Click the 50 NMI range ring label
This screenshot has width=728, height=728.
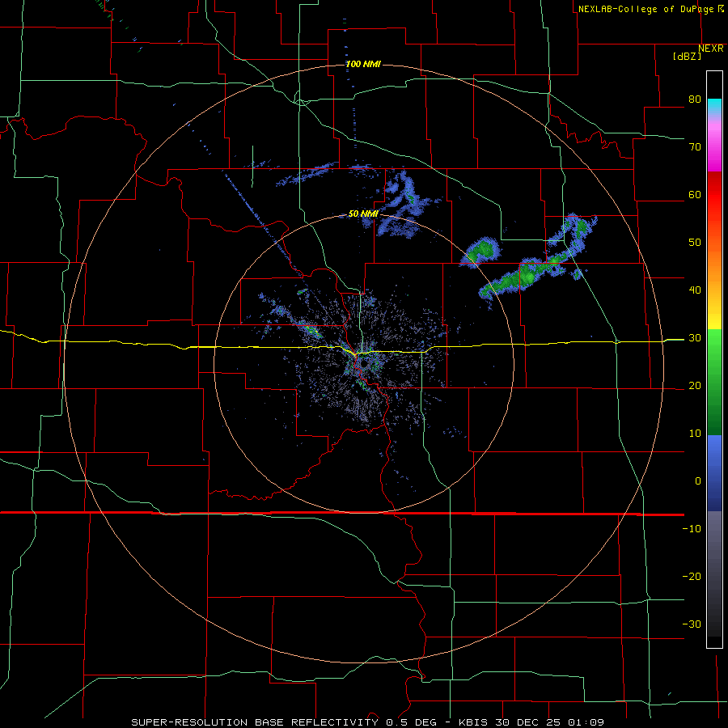[x=363, y=214]
